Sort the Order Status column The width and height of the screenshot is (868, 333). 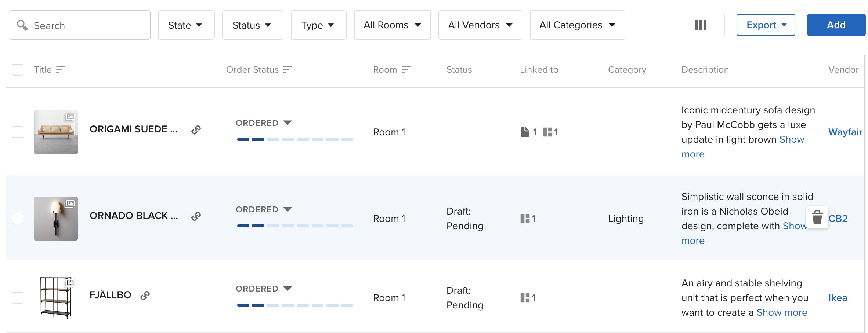[287, 70]
